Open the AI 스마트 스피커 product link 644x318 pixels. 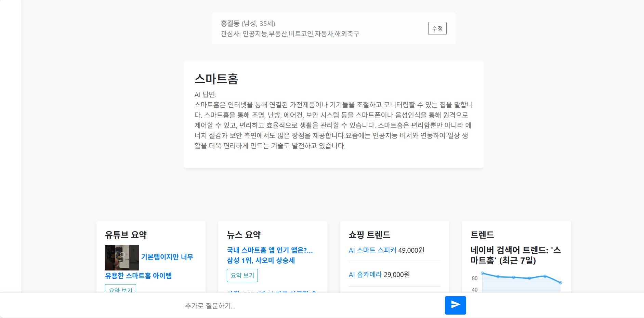coord(372,250)
